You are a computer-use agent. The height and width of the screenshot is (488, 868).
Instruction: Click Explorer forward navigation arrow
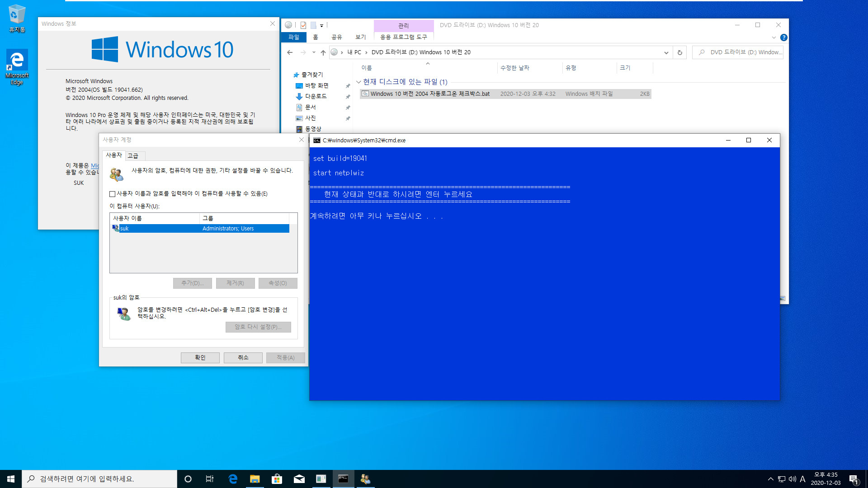[x=303, y=52]
